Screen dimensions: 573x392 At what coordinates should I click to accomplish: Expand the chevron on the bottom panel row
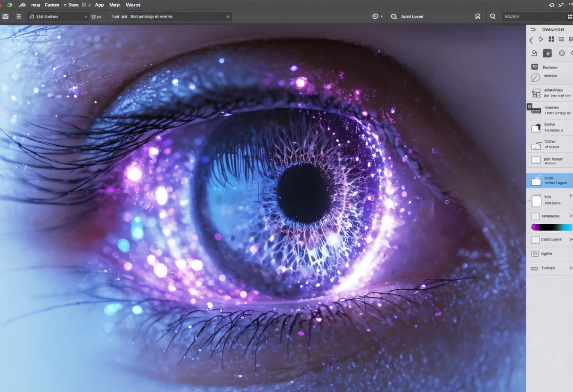(x=571, y=268)
